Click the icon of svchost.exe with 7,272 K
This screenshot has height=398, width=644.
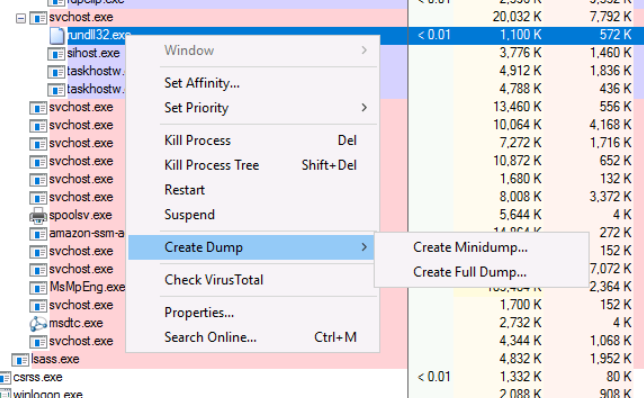pos(38,144)
